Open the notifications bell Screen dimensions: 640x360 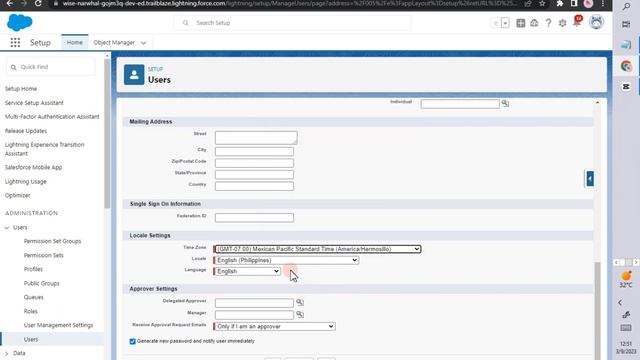point(577,22)
